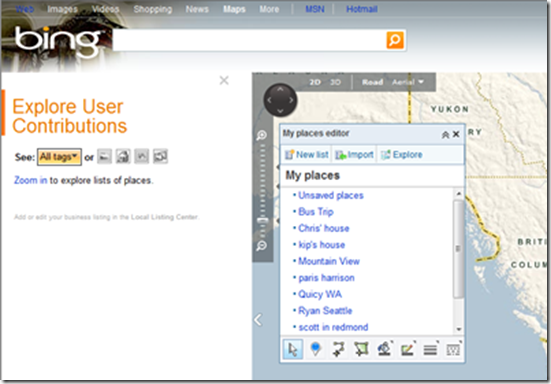Open the Shopping tab
The image size is (551, 384).
153,9
